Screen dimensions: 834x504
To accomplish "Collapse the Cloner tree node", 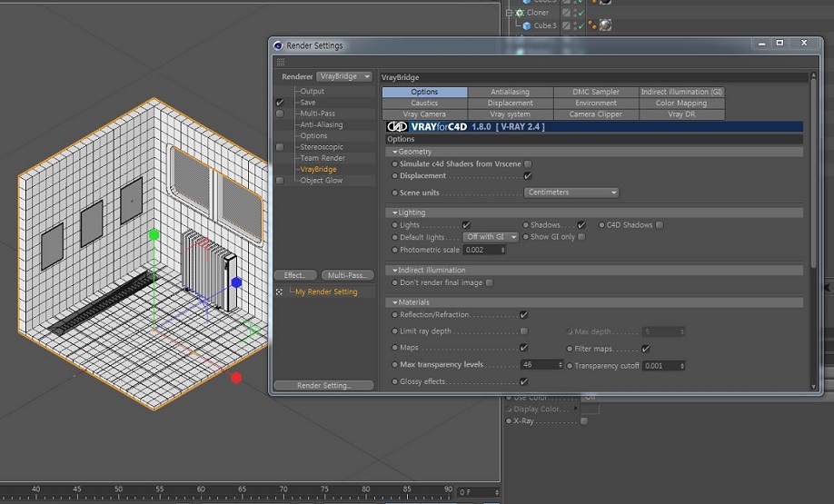I will coord(509,12).
